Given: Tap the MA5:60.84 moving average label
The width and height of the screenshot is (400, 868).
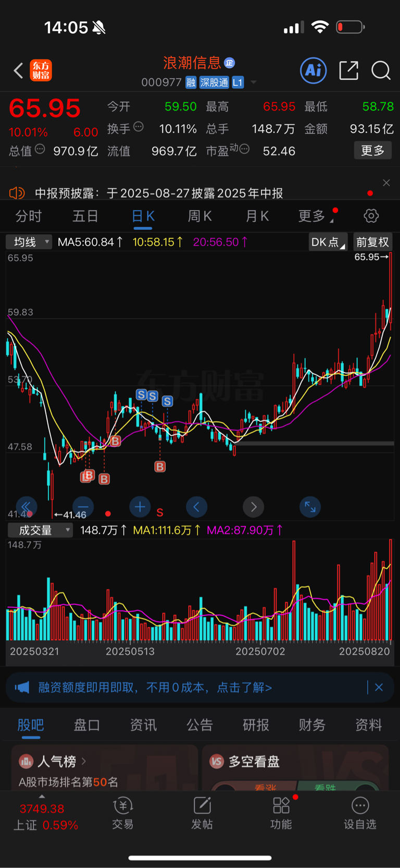Looking at the screenshot, I should coord(90,242).
